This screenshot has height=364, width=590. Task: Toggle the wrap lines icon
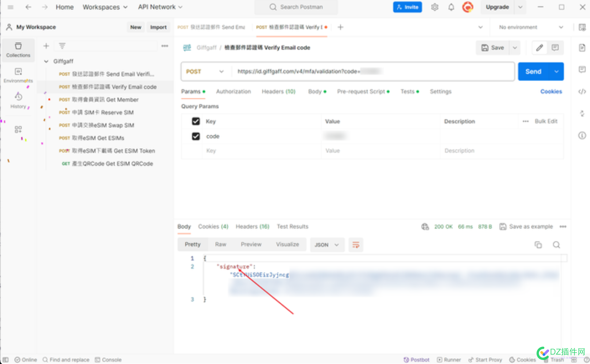click(x=356, y=245)
